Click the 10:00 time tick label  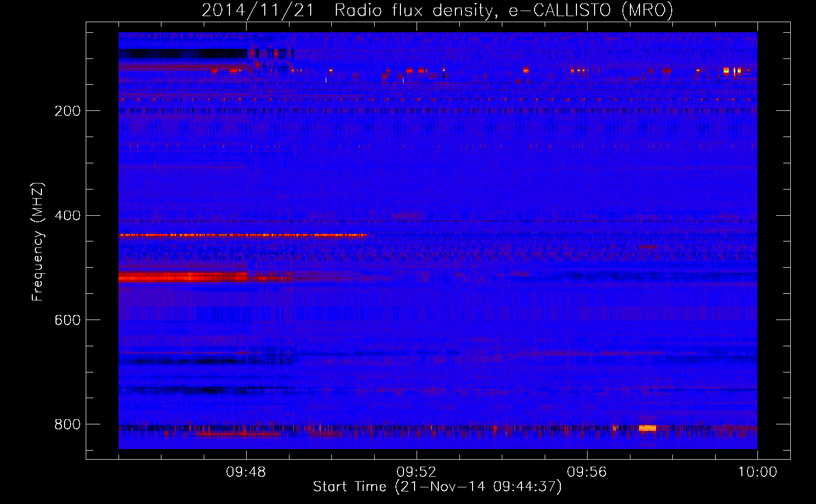pos(757,472)
